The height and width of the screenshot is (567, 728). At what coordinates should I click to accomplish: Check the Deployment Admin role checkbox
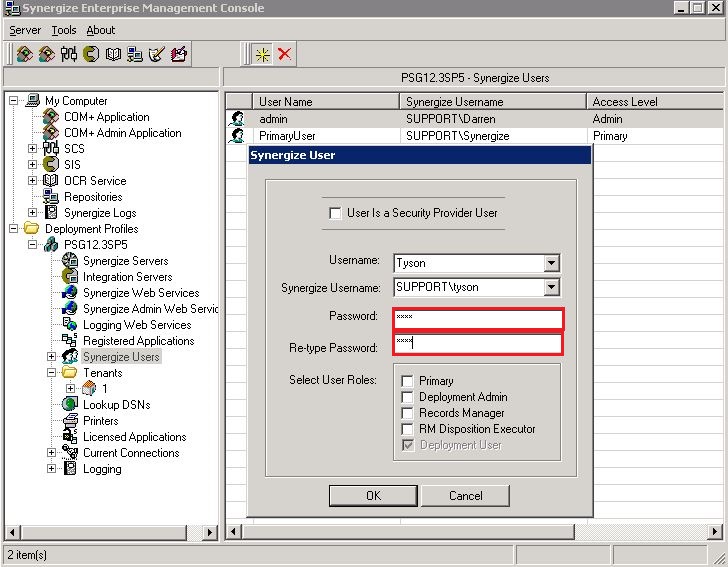click(x=407, y=397)
